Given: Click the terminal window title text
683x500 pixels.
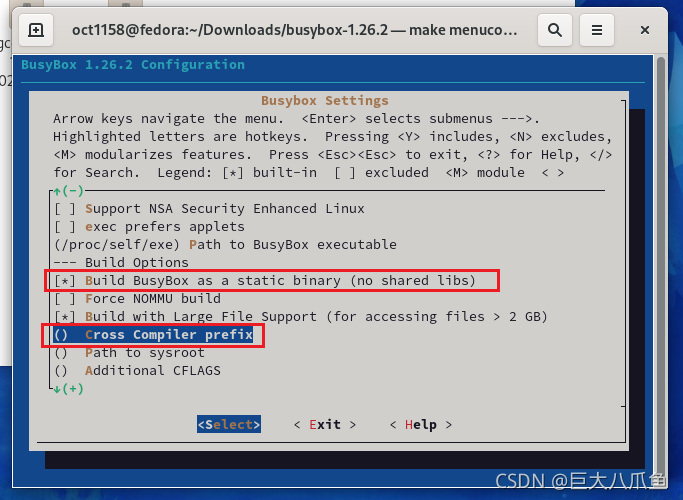Looking at the screenshot, I should coord(294,30).
